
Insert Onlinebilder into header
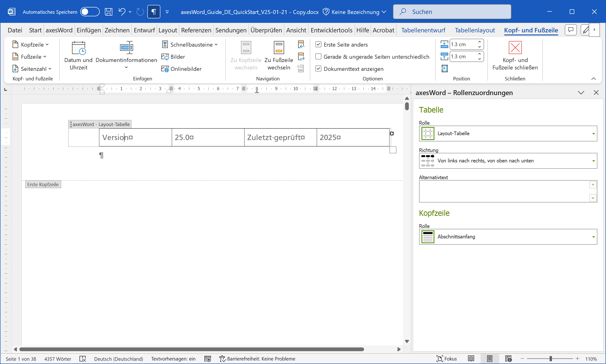click(x=181, y=69)
